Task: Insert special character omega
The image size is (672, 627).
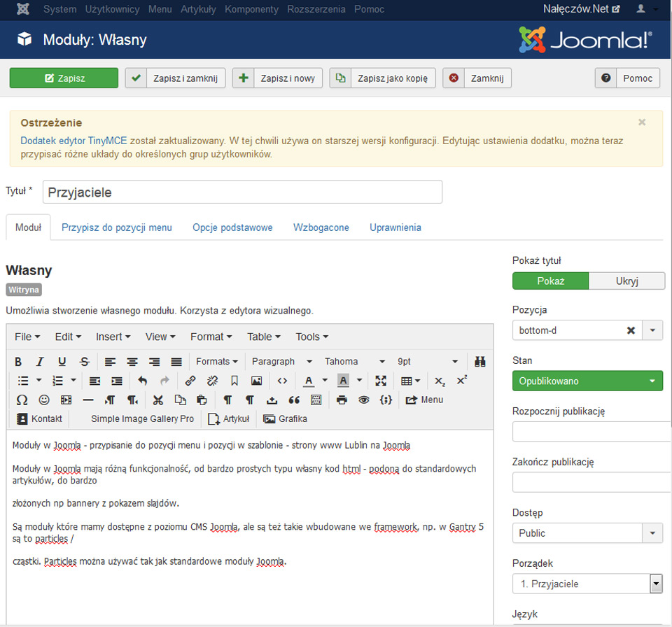Action: (22, 400)
